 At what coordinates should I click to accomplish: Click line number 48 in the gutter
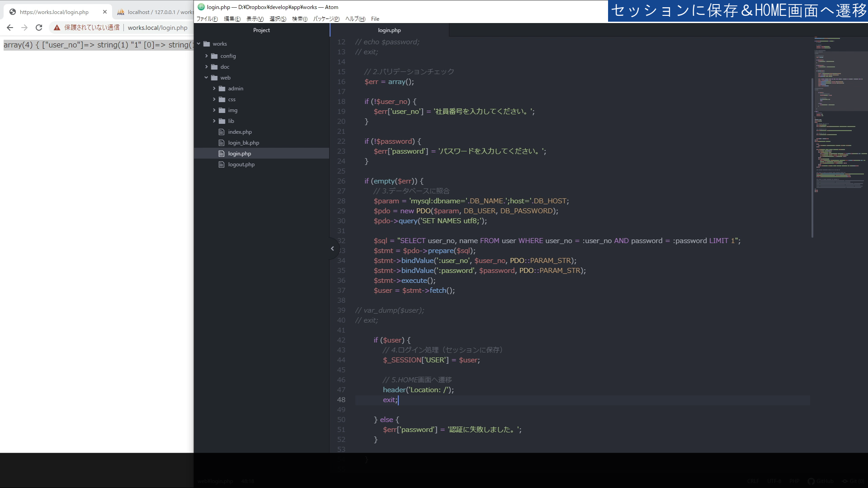coord(341,400)
